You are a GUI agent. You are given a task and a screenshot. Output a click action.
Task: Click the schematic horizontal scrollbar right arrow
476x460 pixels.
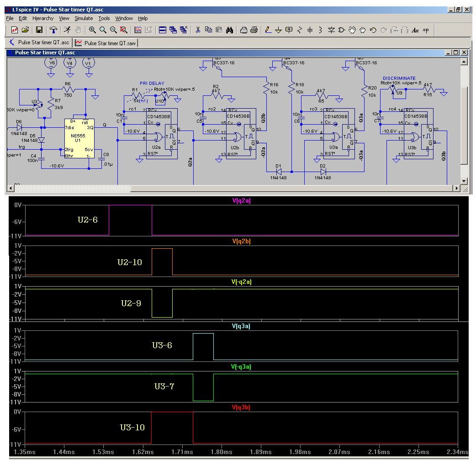(456, 188)
